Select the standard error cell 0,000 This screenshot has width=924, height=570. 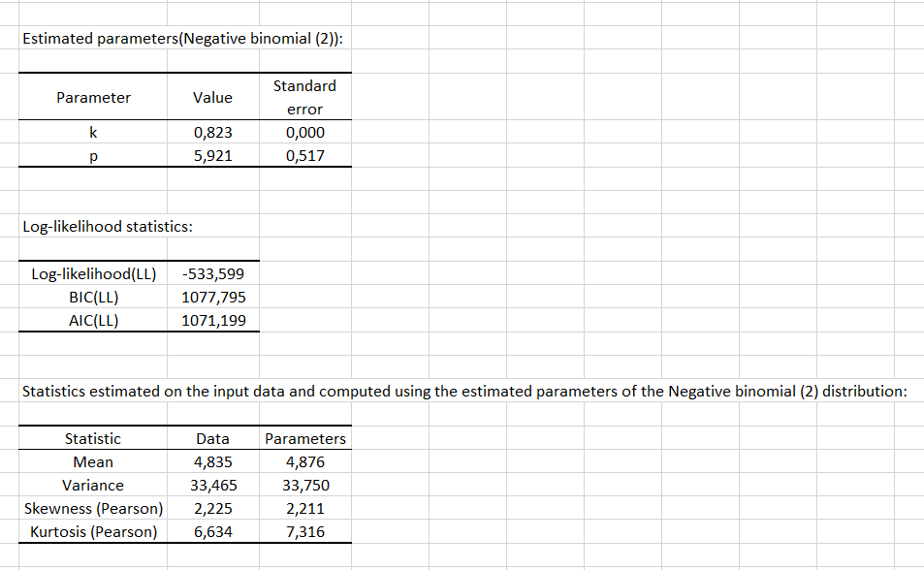point(304,133)
